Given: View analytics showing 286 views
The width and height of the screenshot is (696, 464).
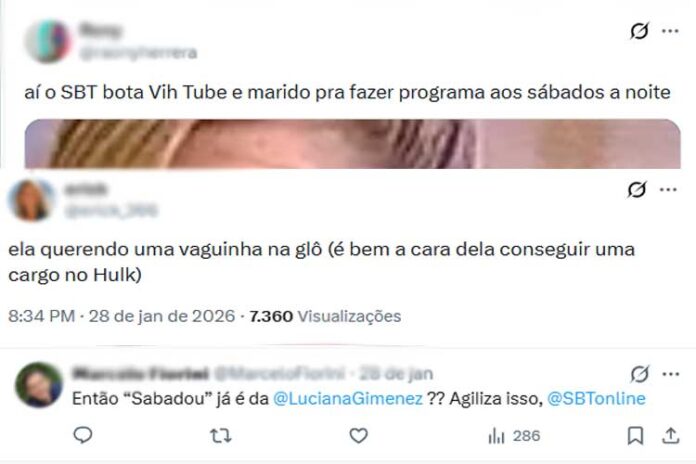Looking at the screenshot, I should tap(514, 436).
